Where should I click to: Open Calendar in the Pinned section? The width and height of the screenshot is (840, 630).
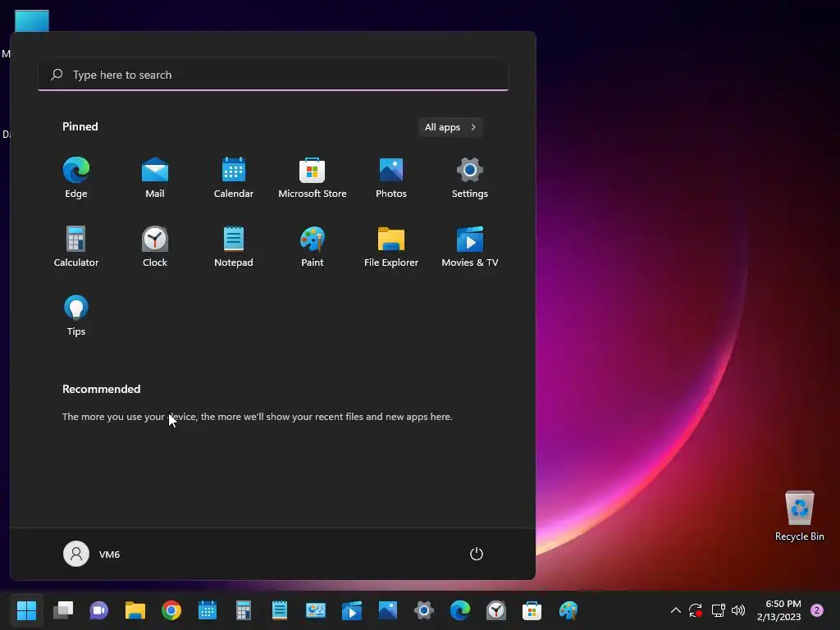(x=234, y=178)
